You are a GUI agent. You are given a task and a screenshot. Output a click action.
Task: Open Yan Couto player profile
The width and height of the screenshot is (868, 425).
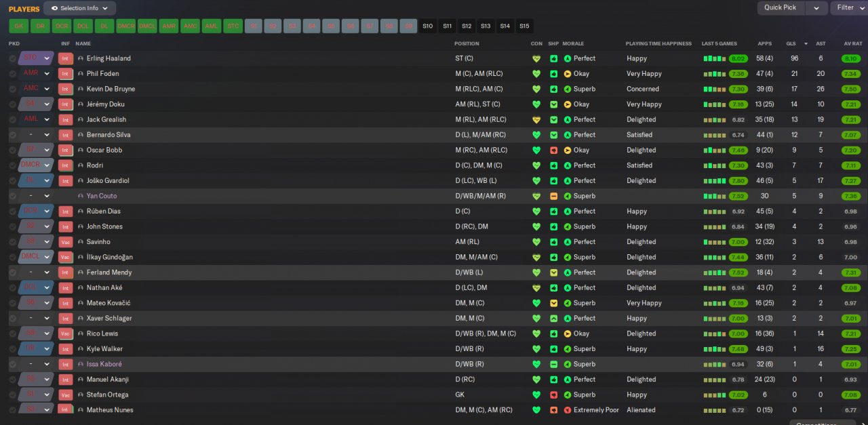[x=102, y=196]
